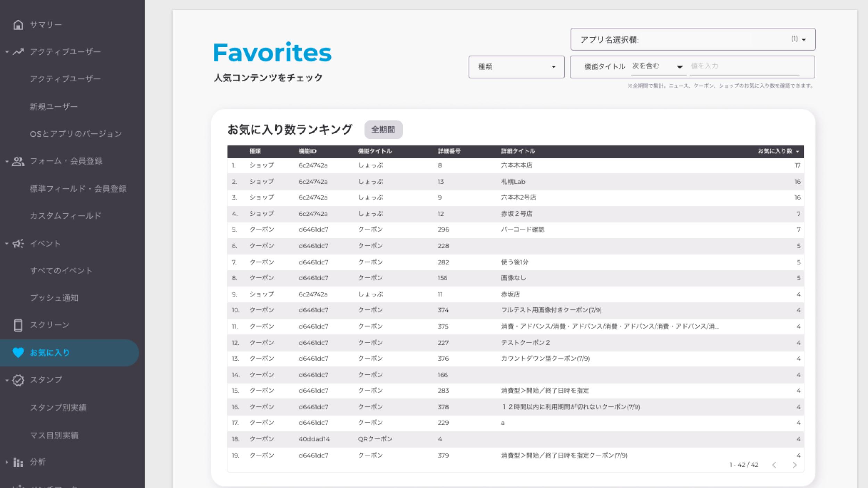The image size is (868, 488).
Task: Expand the 分析 section arrow
Action: pyautogui.click(x=7, y=462)
